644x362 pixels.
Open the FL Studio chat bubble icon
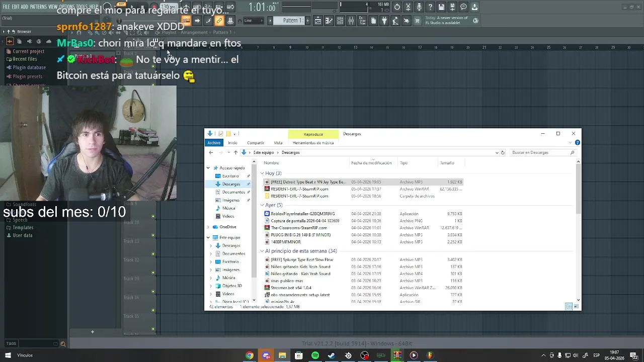463,7
